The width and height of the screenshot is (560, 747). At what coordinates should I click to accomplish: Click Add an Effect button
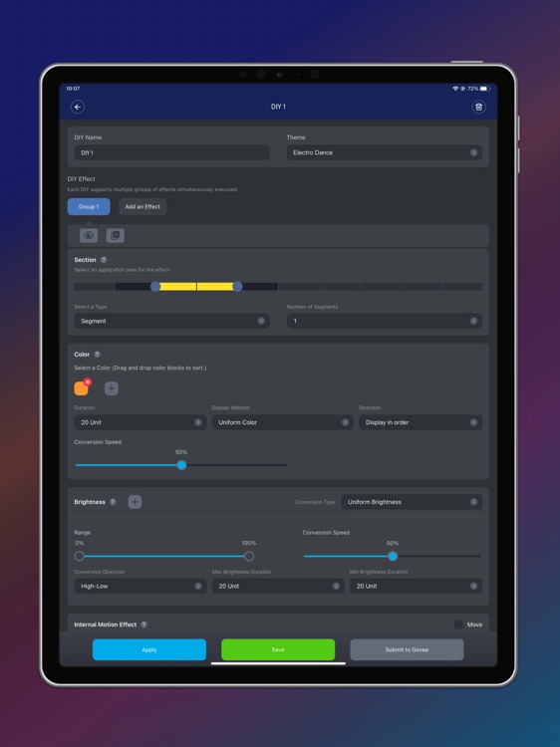click(x=142, y=207)
